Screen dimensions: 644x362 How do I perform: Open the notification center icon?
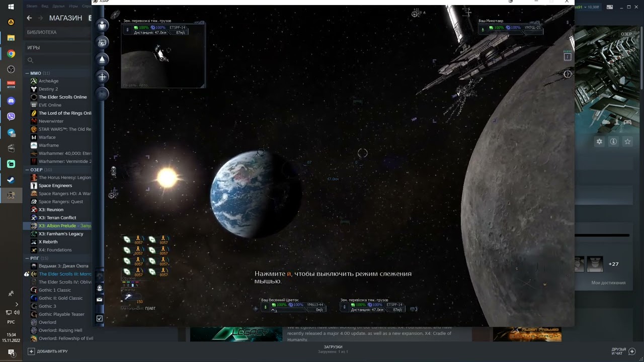pos(11,354)
